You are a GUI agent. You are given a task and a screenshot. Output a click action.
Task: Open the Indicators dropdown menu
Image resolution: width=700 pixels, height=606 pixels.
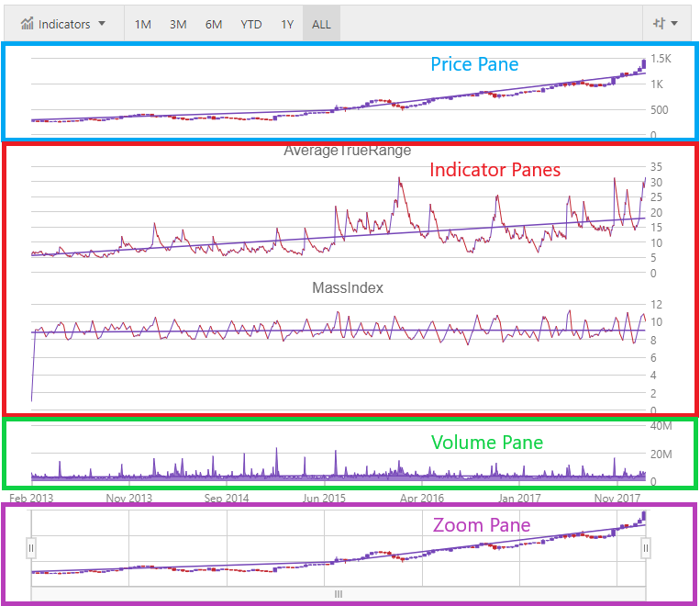pyautogui.click(x=62, y=24)
